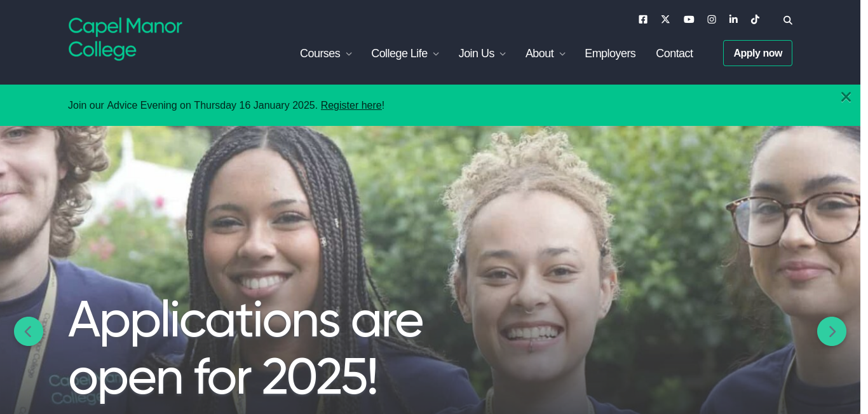The height and width of the screenshot is (414, 868).
Task: Follow the Register here link
Action: click(351, 106)
